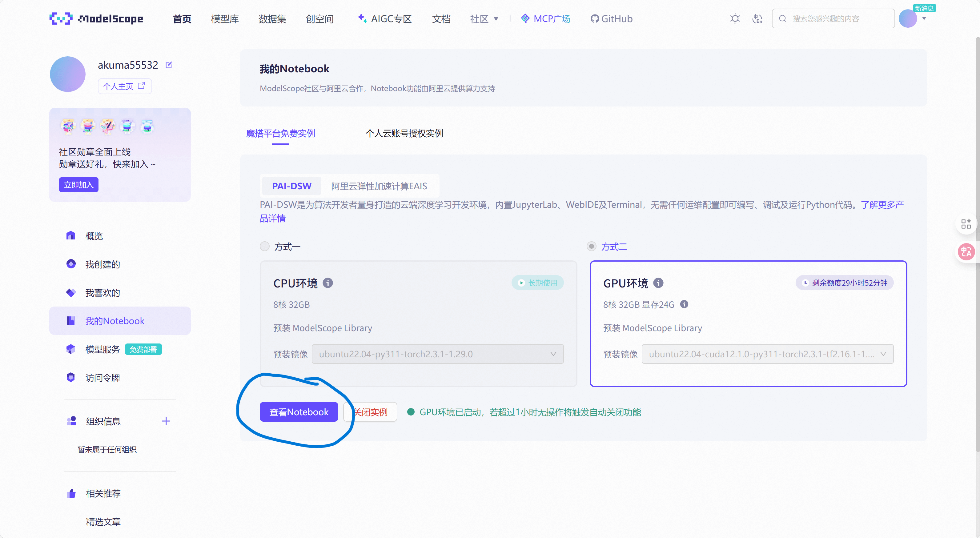Click the edit icon next to akuma55532
980x538 pixels.
click(169, 65)
